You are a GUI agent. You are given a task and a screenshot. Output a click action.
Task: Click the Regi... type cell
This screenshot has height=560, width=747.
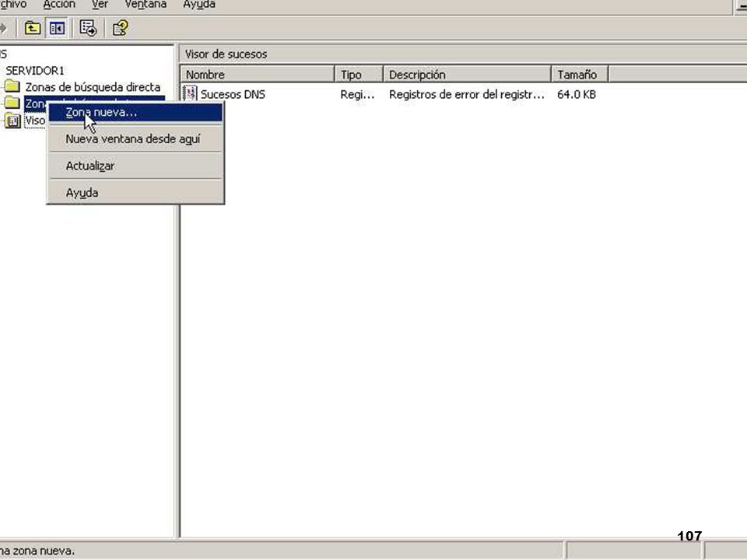[x=357, y=94]
